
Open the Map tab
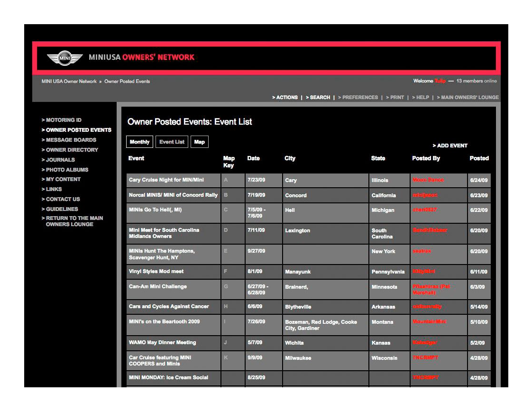point(200,142)
